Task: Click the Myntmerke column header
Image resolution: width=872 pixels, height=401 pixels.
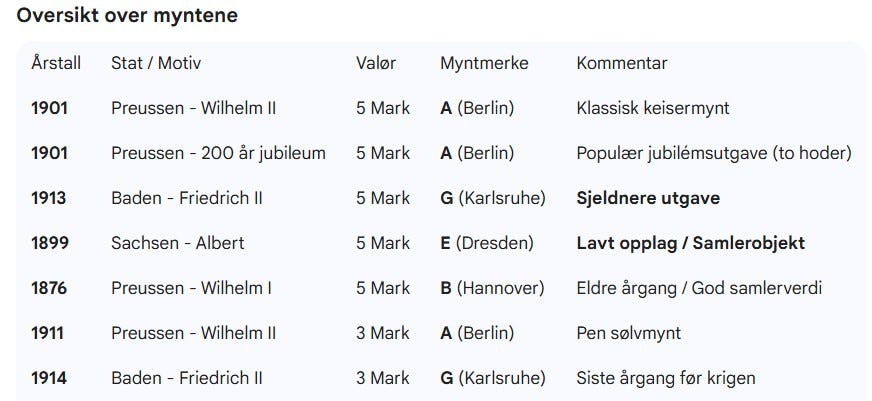Action: (484, 63)
